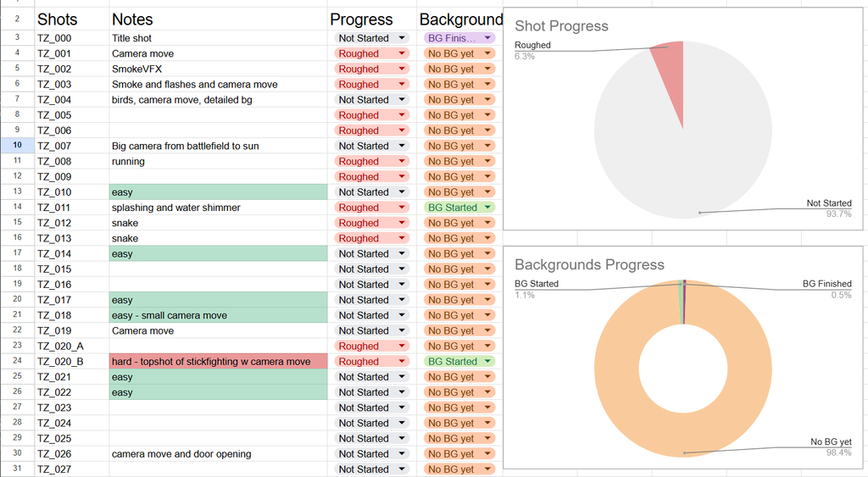Expand Roughed dropdown for TZ_001
This screenshot has width=868, height=477.
coord(371,53)
